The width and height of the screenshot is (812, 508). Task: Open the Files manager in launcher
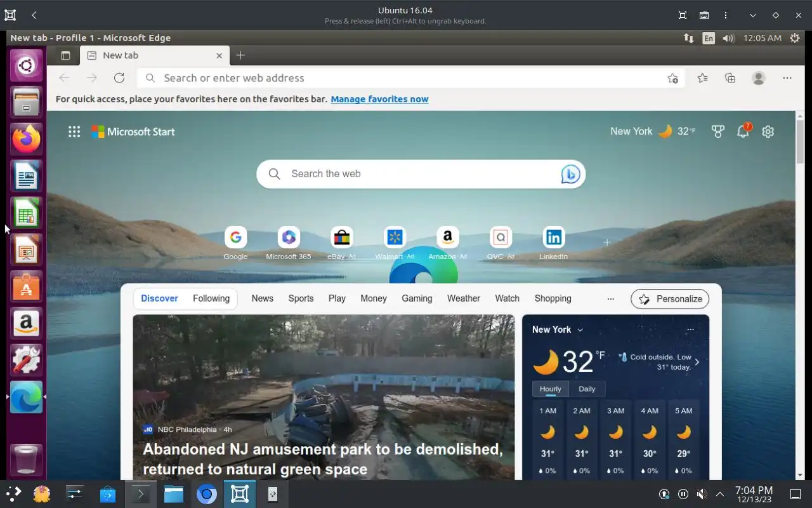pyautogui.click(x=26, y=102)
